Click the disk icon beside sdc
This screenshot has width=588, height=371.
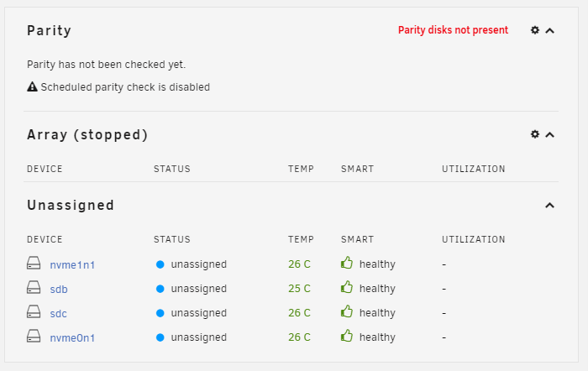pyautogui.click(x=34, y=311)
